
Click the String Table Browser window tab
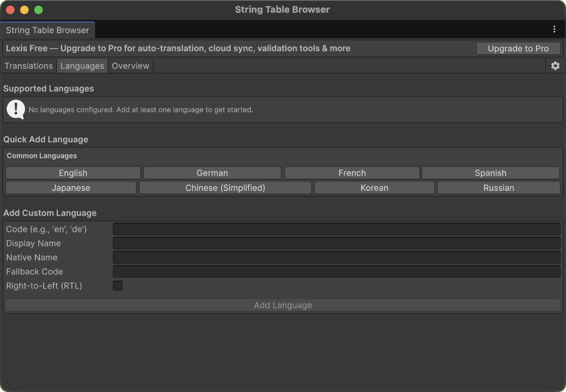tap(47, 30)
